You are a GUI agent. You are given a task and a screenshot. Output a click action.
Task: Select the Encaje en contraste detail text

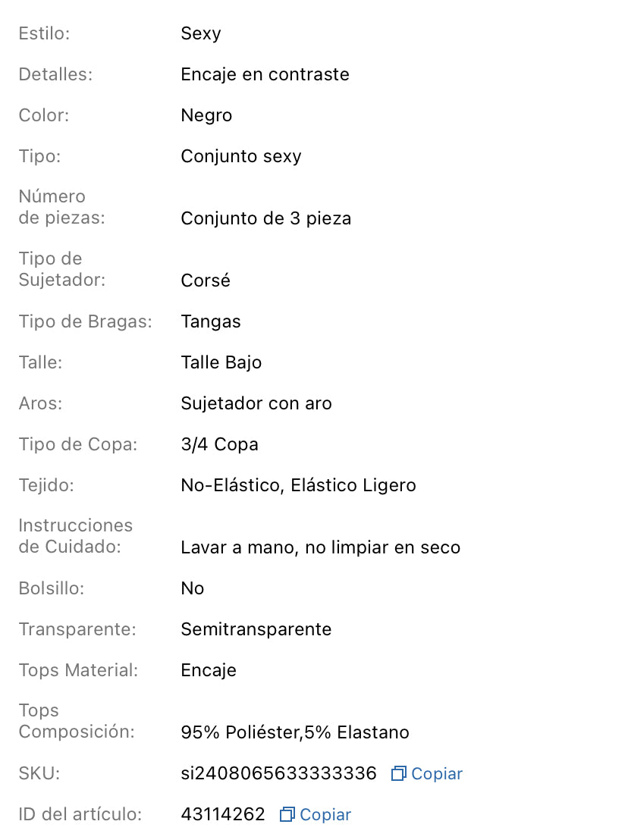(265, 75)
